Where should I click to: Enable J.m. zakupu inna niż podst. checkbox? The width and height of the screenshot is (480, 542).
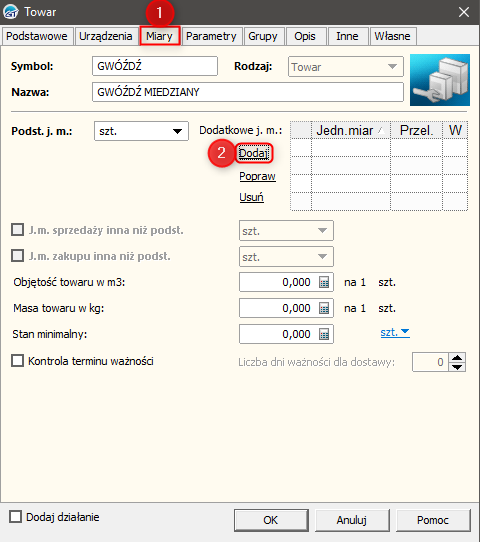click(x=18, y=256)
